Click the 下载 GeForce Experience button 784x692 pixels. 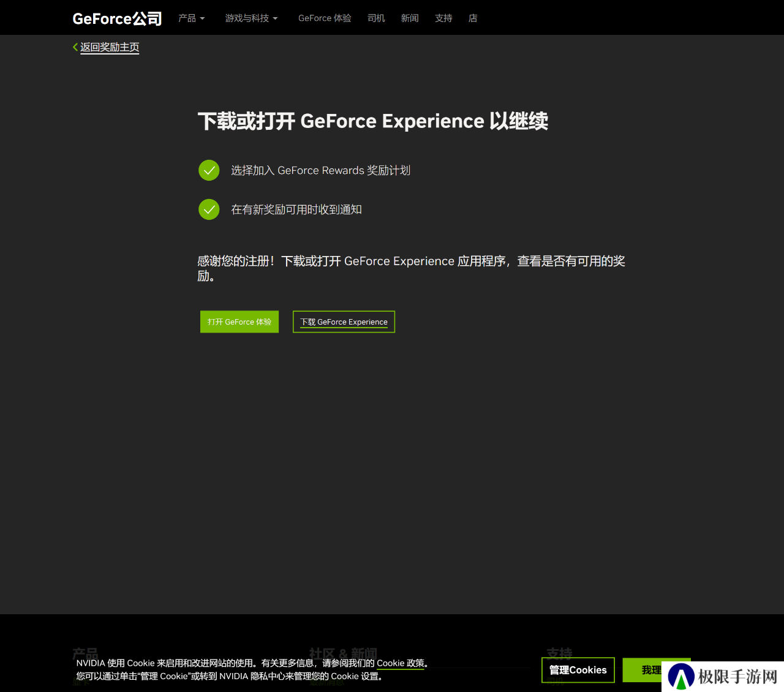(344, 322)
